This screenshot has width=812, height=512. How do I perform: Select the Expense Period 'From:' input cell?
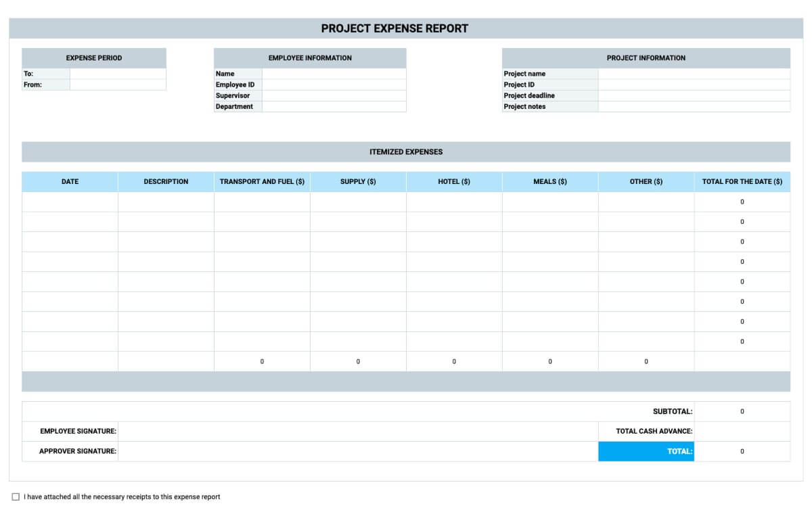tap(118, 85)
